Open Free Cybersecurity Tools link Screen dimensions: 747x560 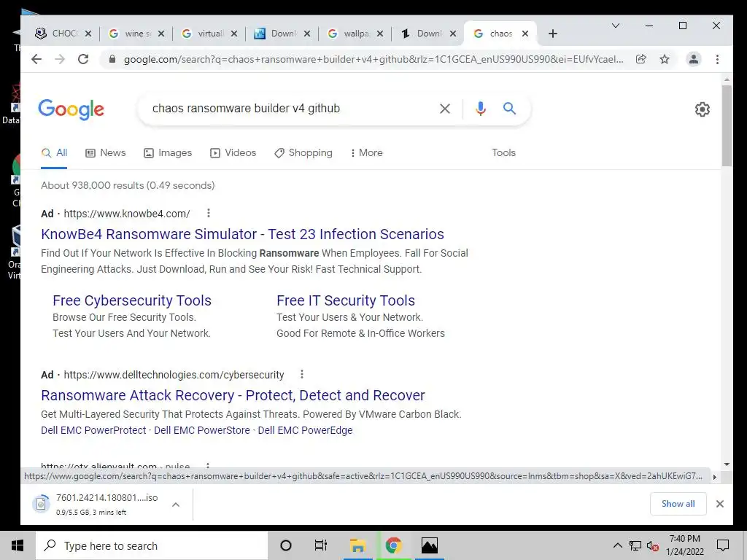132,300
